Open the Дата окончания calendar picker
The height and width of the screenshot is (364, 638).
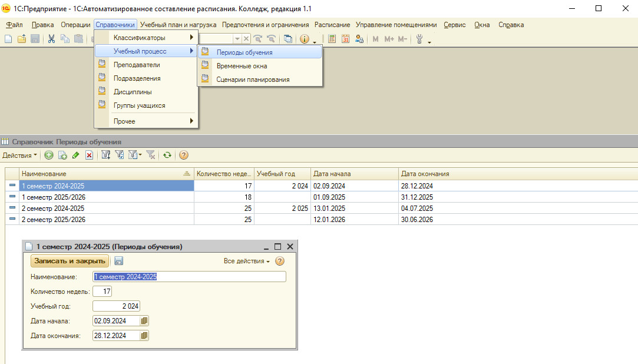(x=144, y=336)
